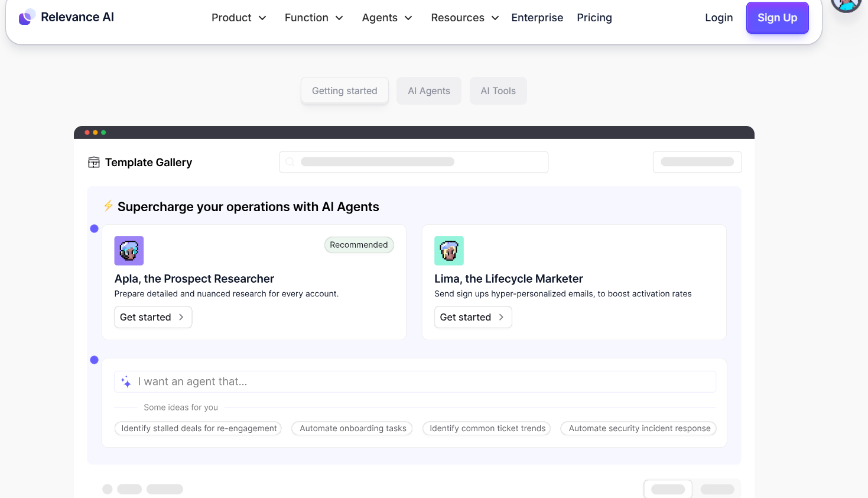The height and width of the screenshot is (498, 868).
Task: Select Apla's pixel avatar icon
Action: [x=129, y=251]
